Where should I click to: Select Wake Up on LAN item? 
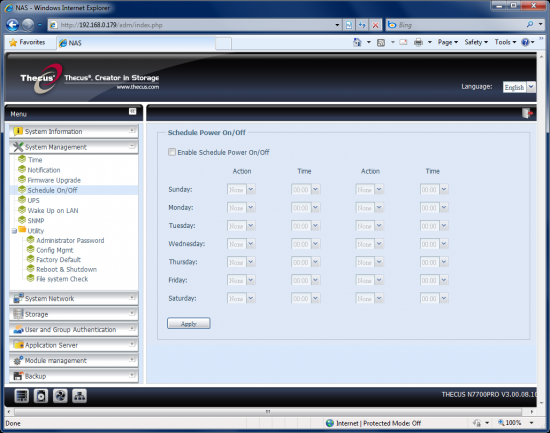tap(53, 211)
